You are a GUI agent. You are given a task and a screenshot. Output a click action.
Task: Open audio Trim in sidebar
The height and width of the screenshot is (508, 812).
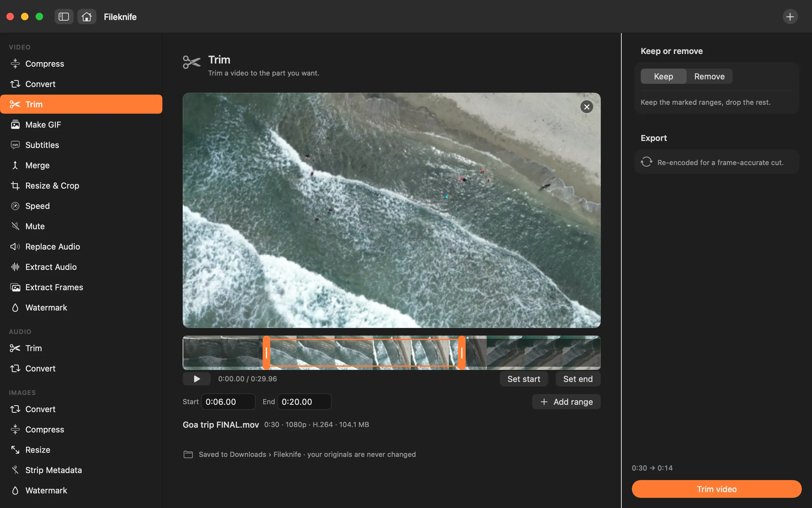[81, 348]
